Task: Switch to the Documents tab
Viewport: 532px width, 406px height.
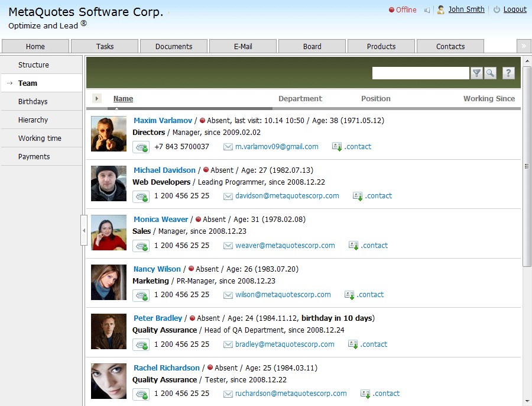Action: tap(174, 46)
